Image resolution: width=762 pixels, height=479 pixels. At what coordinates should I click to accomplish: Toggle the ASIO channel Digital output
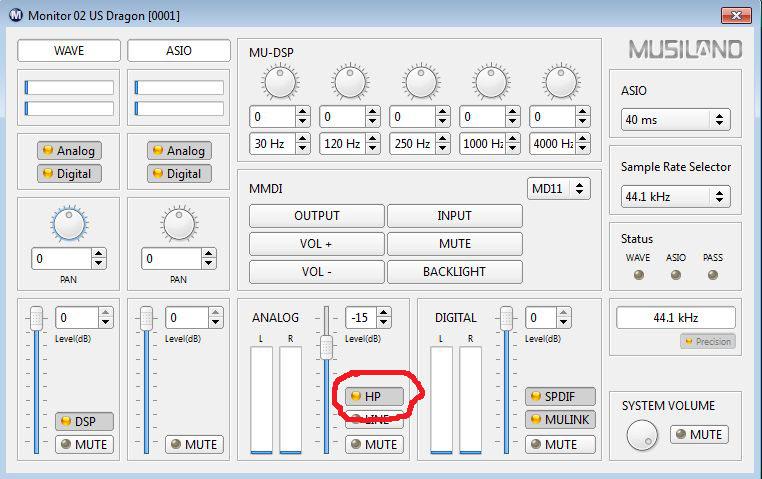click(x=179, y=173)
